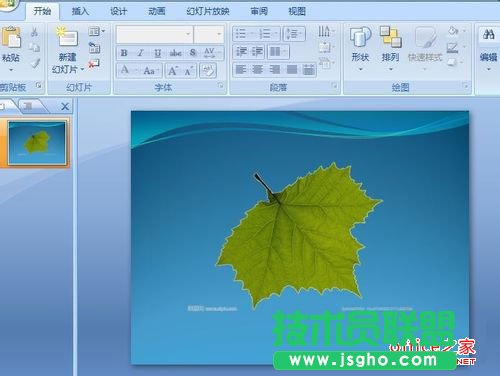Open the 快速样式 gallery
This screenshot has height=376, width=500.
pos(425,48)
